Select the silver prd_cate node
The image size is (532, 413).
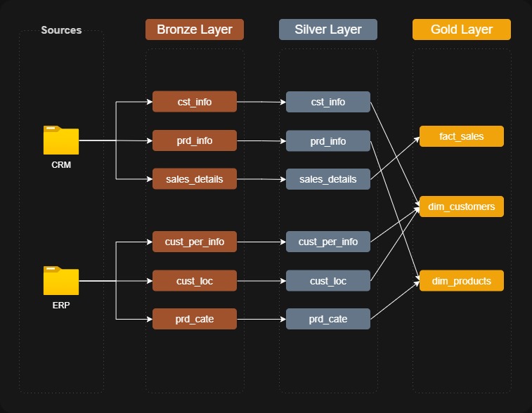pos(328,319)
